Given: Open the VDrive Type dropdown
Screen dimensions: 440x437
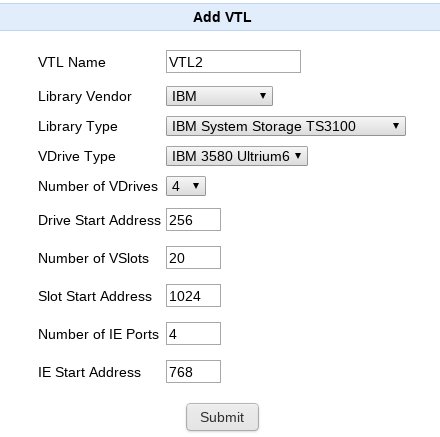Looking at the screenshot, I should pos(237,156).
